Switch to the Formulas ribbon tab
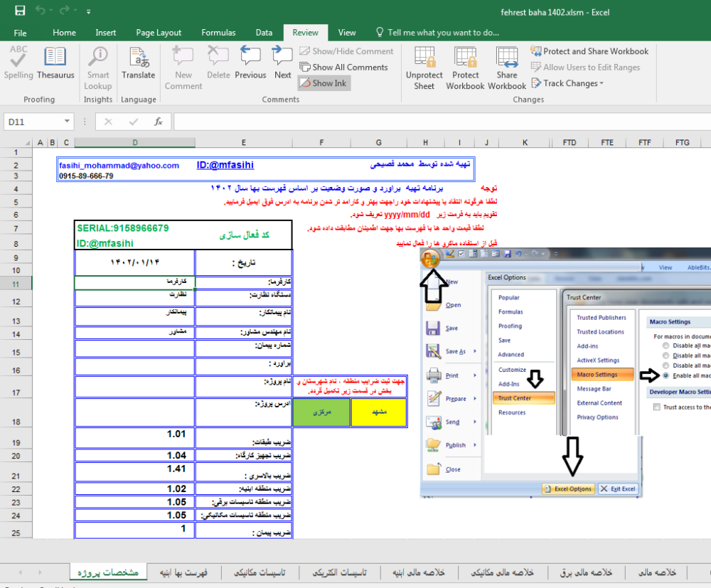This screenshot has height=588, width=711. (x=218, y=32)
